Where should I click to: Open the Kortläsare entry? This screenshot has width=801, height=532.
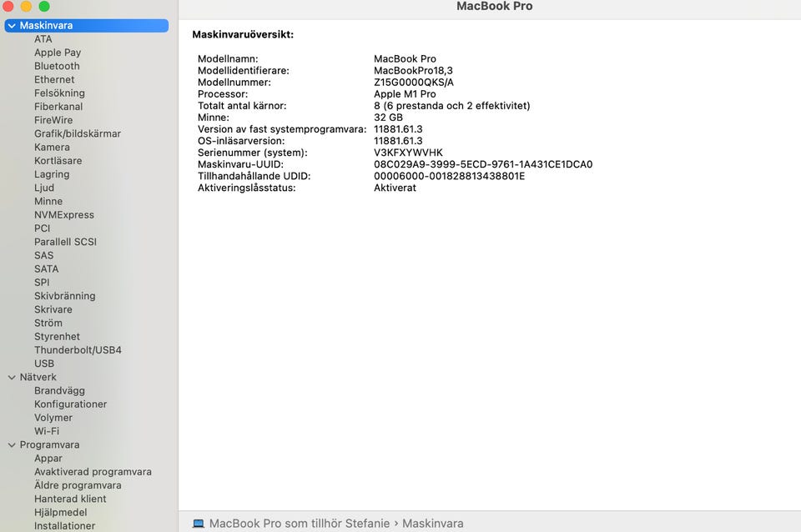pos(58,161)
